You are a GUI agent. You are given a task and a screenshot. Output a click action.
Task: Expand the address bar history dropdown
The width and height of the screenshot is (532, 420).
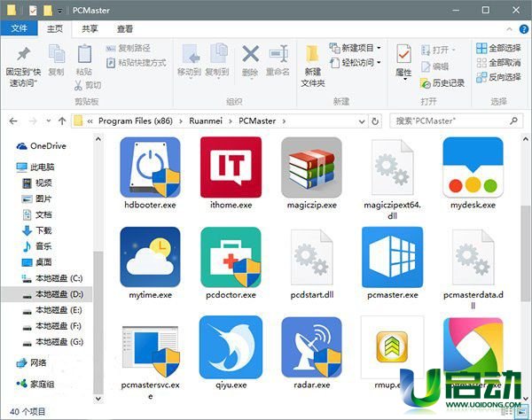pyautogui.click(x=362, y=121)
